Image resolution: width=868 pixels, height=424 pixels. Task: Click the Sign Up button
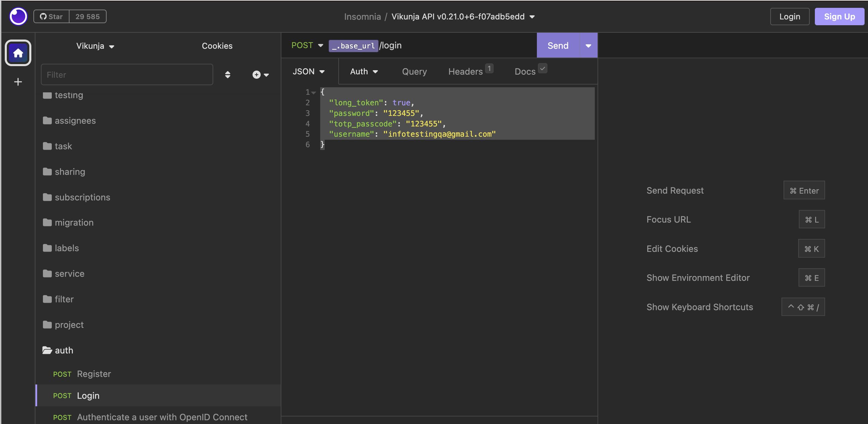[839, 16]
